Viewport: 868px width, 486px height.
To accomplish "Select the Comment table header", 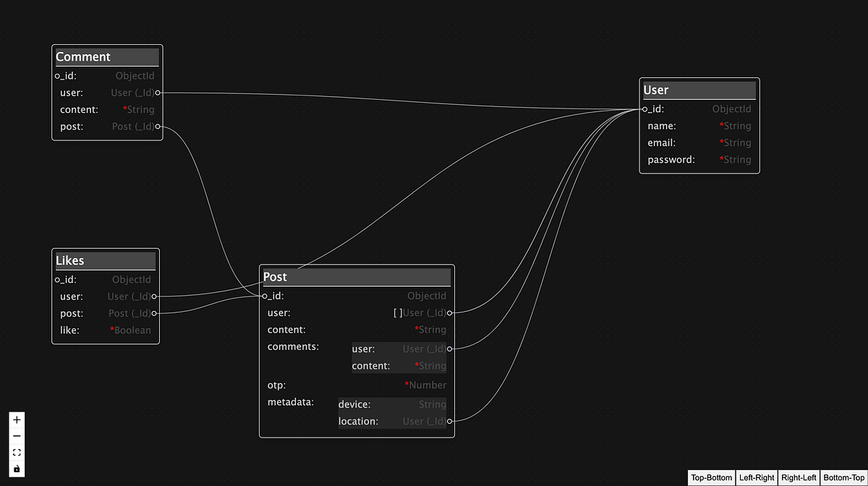I will click(106, 56).
